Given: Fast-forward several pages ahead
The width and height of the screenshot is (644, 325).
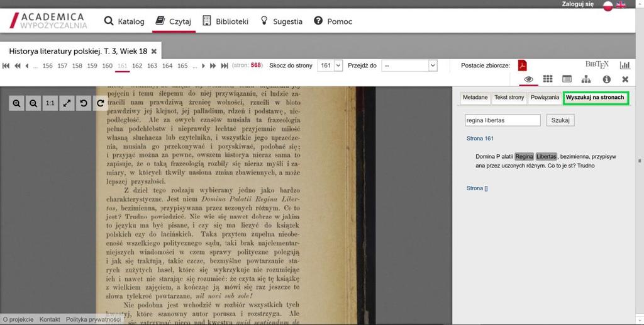Looking at the screenshot, I should click(x=213, y=66).
